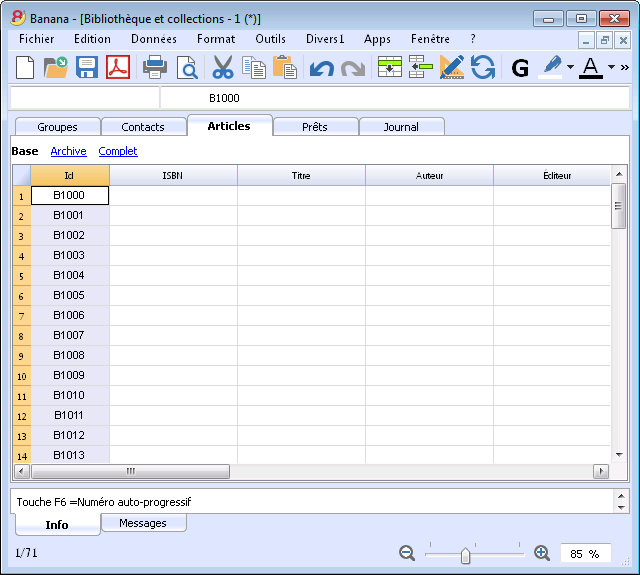Print using the printer icon
Image resolution: width=640 pixels, height=575 pixels.
point(155,67)
